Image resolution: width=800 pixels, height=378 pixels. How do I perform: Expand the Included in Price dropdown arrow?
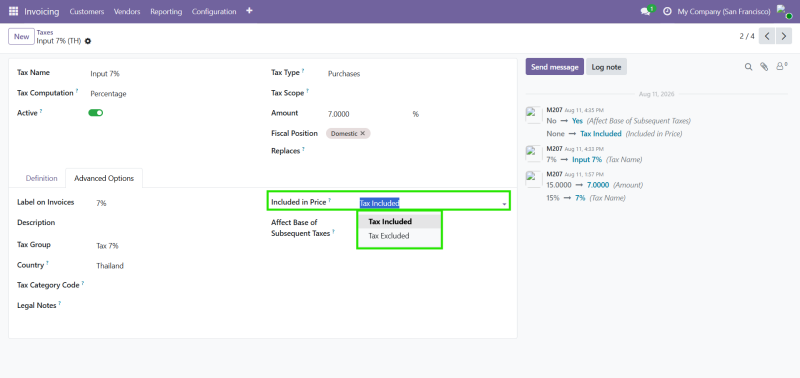[x=504, y=204]
